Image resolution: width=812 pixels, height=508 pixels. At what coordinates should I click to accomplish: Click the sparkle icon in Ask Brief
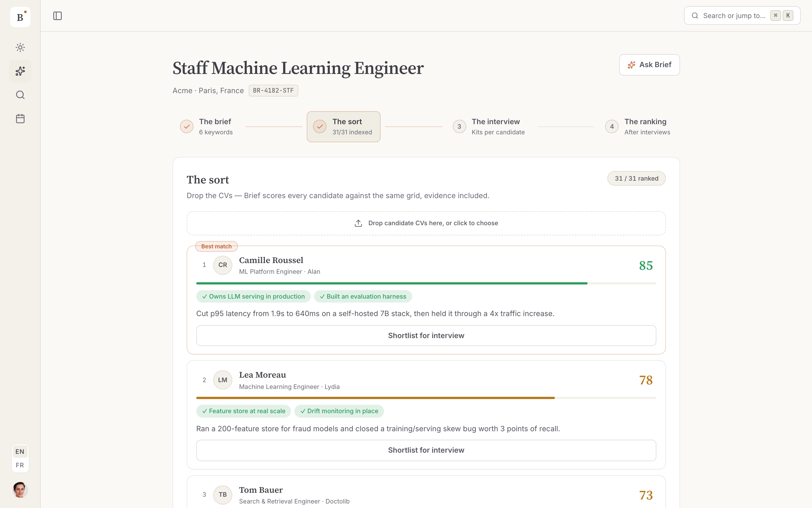tap(632, 65)
